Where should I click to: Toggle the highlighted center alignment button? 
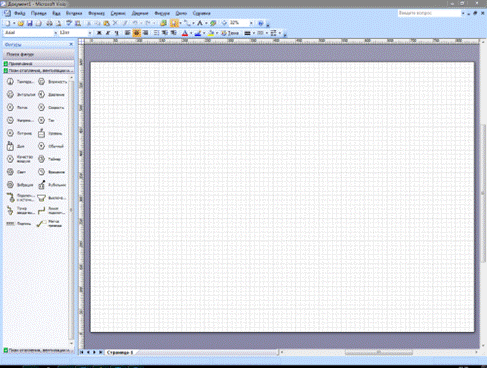tap(136, 33)
